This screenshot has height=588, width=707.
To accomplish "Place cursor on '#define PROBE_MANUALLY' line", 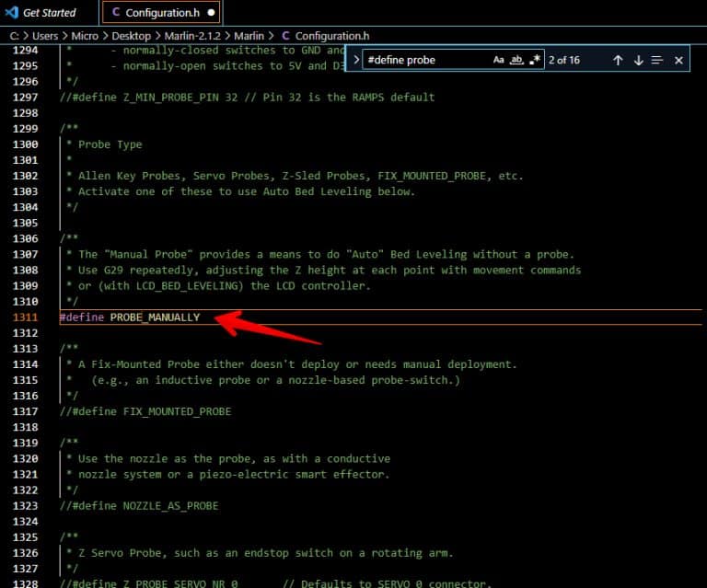I will pos(130,317).
